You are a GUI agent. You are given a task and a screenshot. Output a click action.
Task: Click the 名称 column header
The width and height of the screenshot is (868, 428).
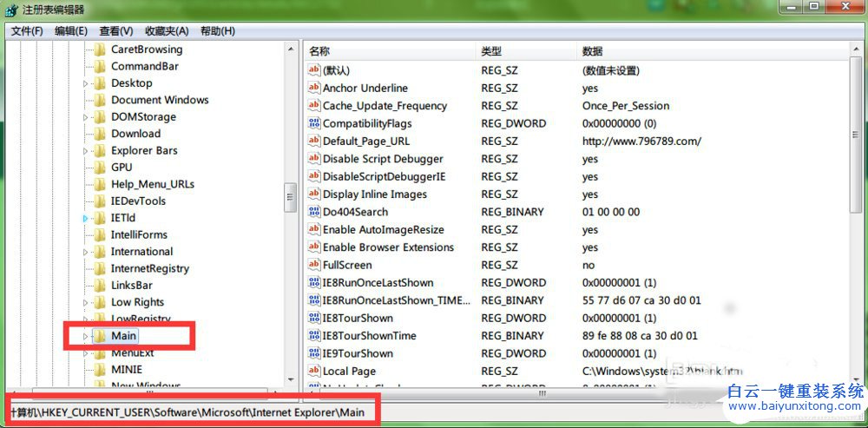[x=319, y=51]
